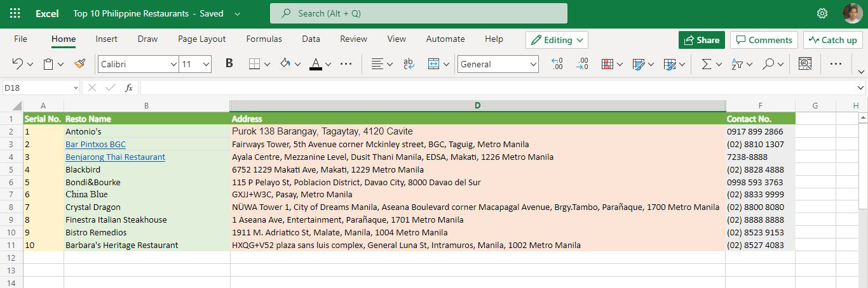Open the Help tab
868x288 pixels.
click(494, 39)
